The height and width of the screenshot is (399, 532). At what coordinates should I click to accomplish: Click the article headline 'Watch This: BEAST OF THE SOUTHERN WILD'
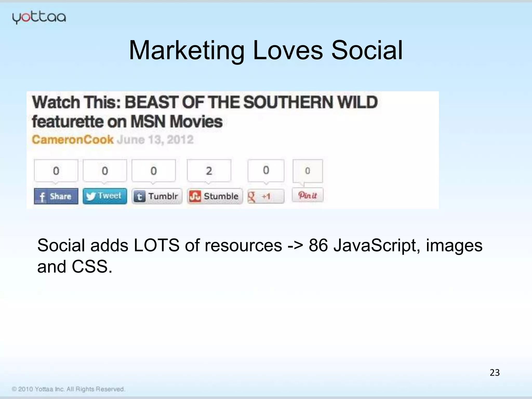point(205,102)
